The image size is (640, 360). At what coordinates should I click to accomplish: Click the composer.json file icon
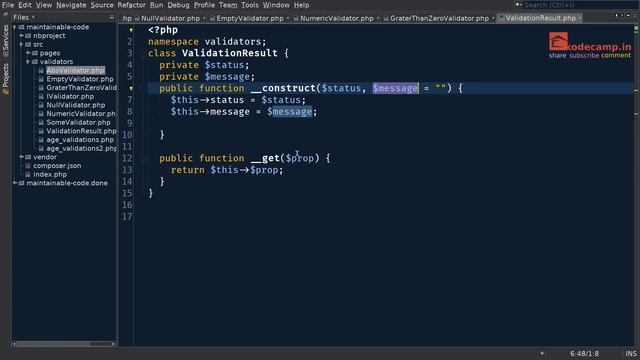[28, 166]
